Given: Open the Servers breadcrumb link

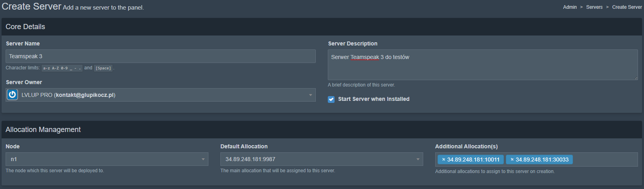Looking at the screenshot, I should pyautogui.click(x=594, y=7).
